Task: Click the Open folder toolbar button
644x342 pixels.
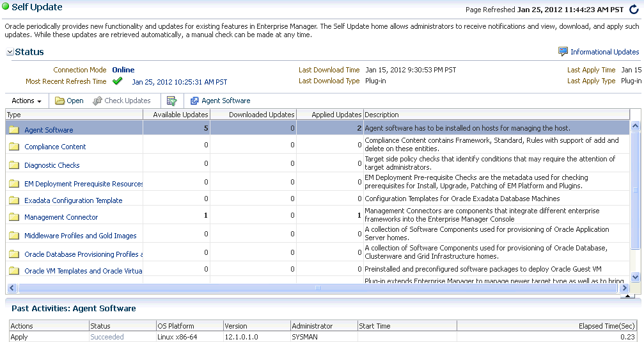Action: 69,101
